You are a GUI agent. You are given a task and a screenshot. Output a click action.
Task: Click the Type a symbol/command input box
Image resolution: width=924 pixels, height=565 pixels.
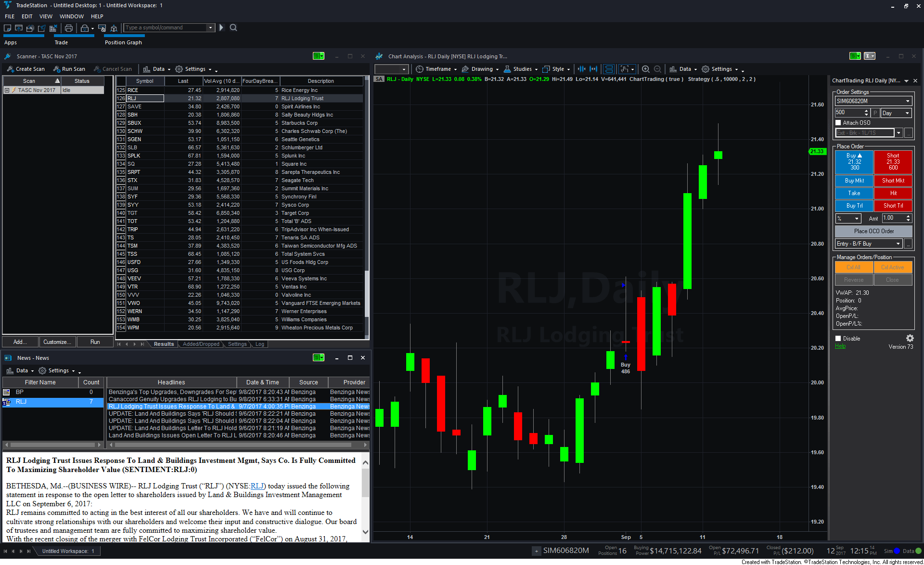coord(166,27)
